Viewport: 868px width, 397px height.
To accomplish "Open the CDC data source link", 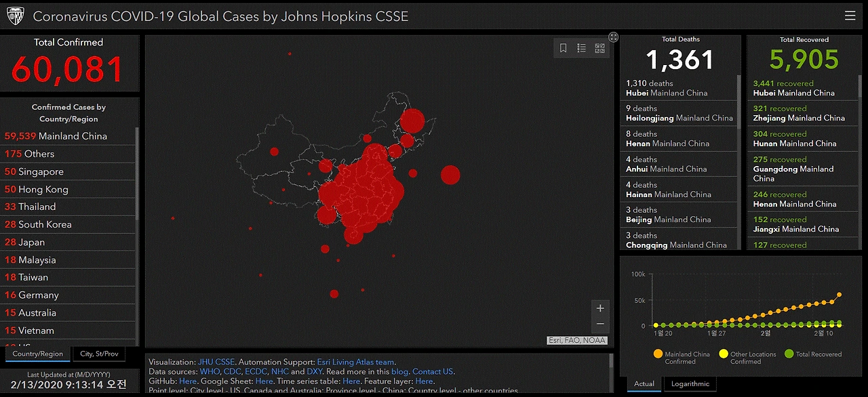I will coord(231,371).
